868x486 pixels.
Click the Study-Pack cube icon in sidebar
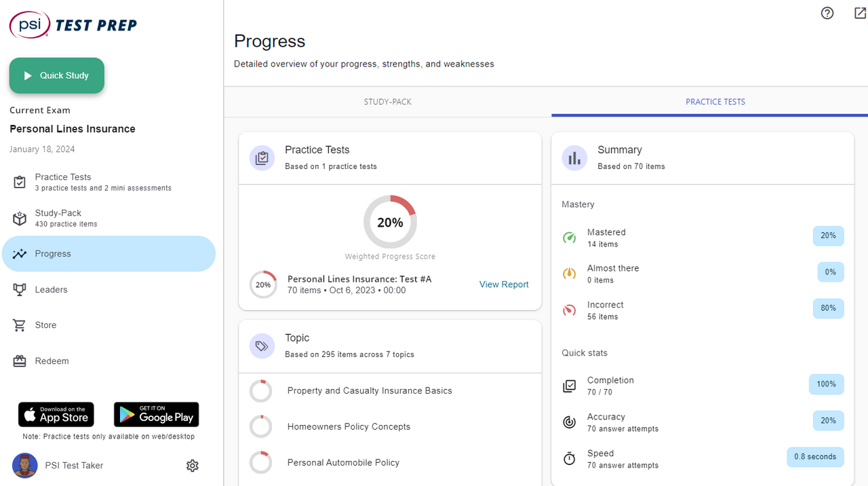(20, 219)
